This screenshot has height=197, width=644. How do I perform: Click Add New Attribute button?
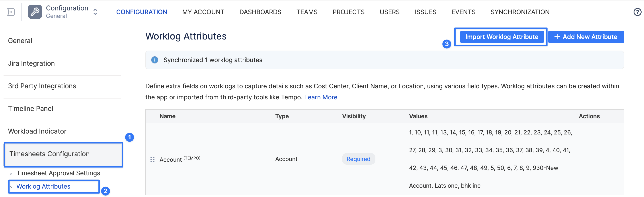point(586,37)
